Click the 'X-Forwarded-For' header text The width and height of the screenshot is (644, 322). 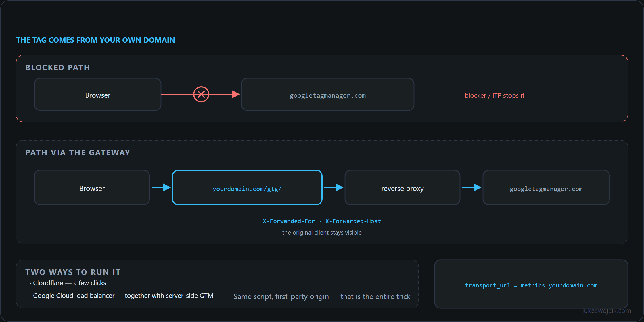[x=289, y=221]
